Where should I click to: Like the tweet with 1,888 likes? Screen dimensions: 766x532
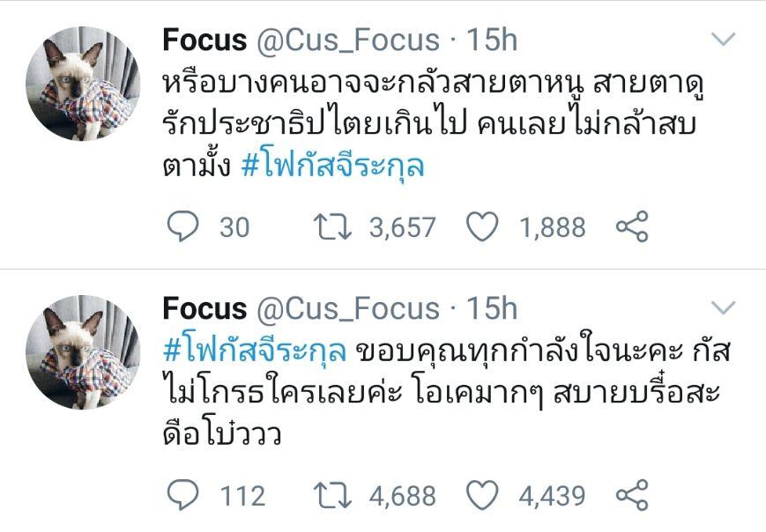[x=481, y=227]
